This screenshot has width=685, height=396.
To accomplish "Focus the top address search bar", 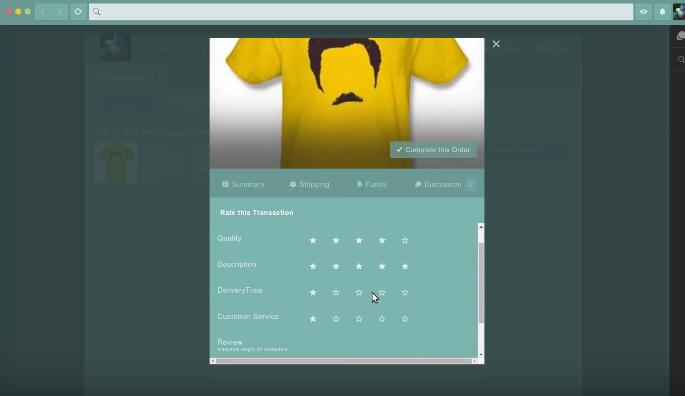I will click(361, 12).
